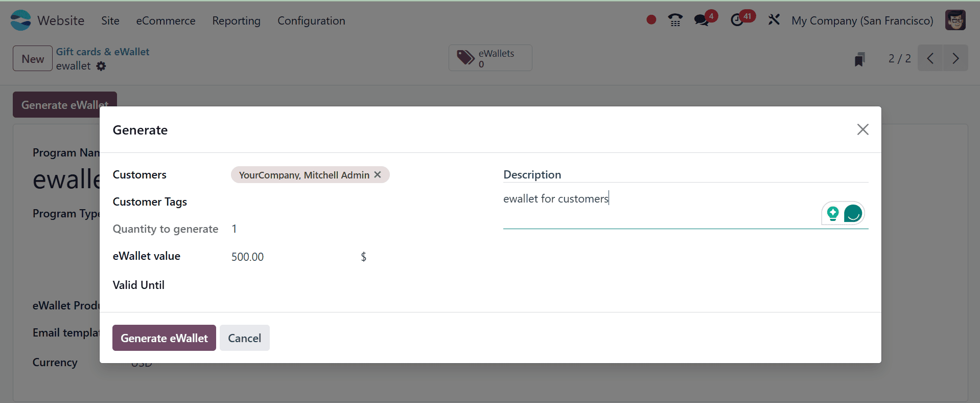Click the Website app logo icon
This screenshot has width=980, height=403.
coord(21,20)
